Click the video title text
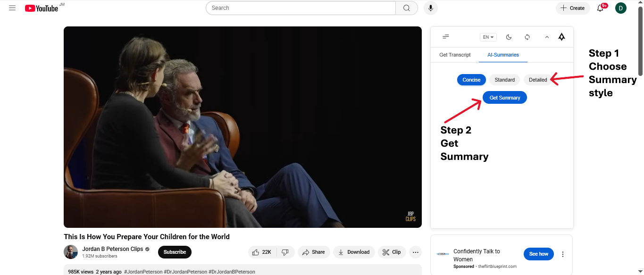Screen dimensions: 644x275 (147, 237)
